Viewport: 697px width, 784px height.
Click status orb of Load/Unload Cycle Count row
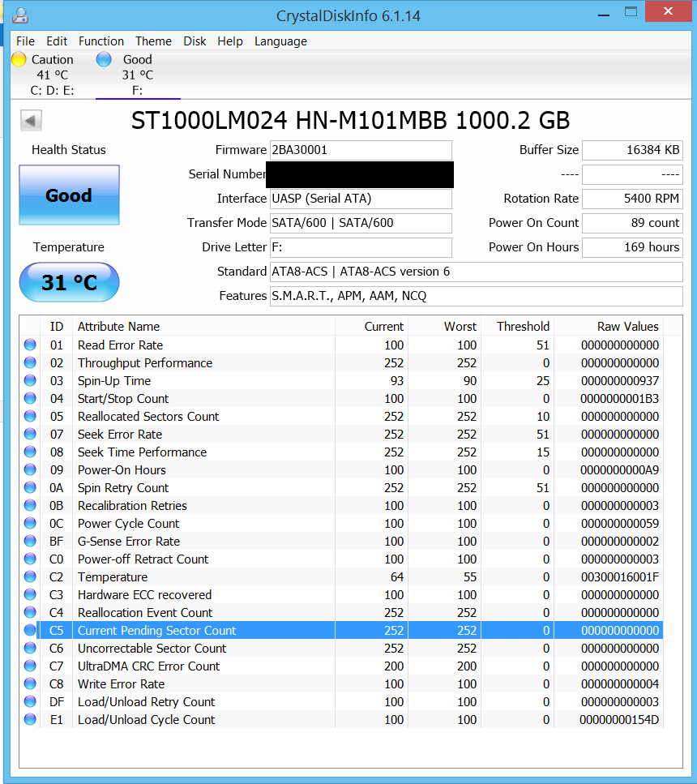tap(30, 719)
